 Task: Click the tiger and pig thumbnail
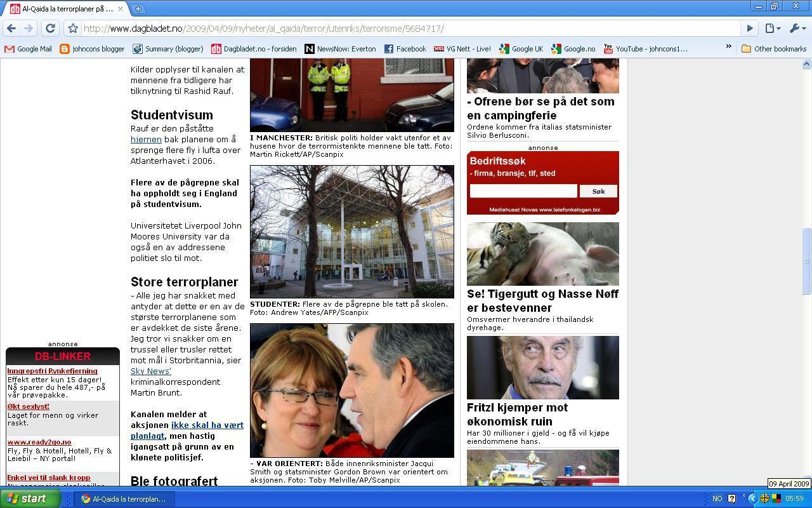click(x=542, y=254)
